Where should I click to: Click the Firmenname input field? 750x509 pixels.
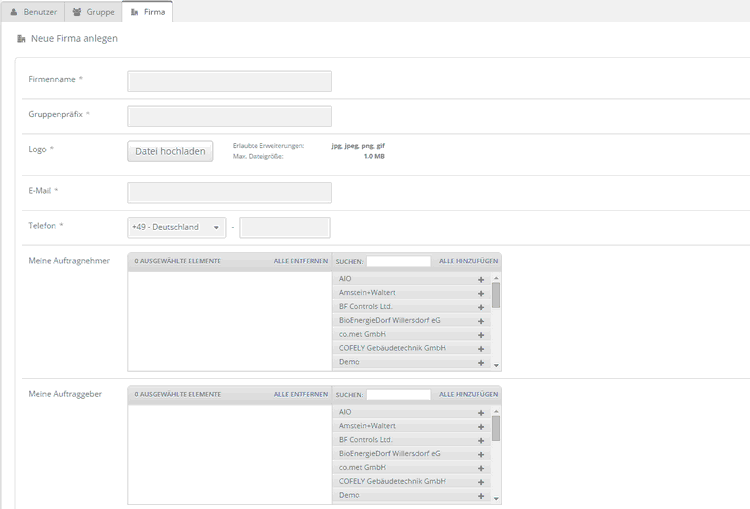point(229,81)
